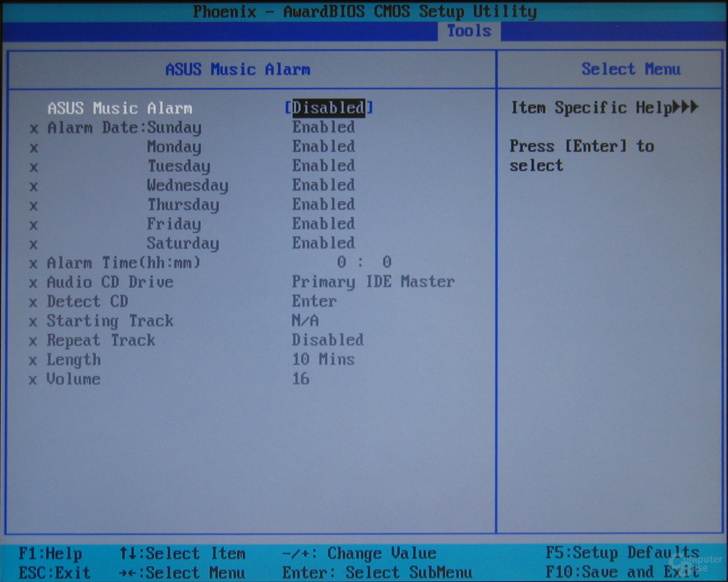The height and width of the screenshot is (582, 728).
Task: Toggle the Enabled value for Friday
Action: (x=324, y=224)
